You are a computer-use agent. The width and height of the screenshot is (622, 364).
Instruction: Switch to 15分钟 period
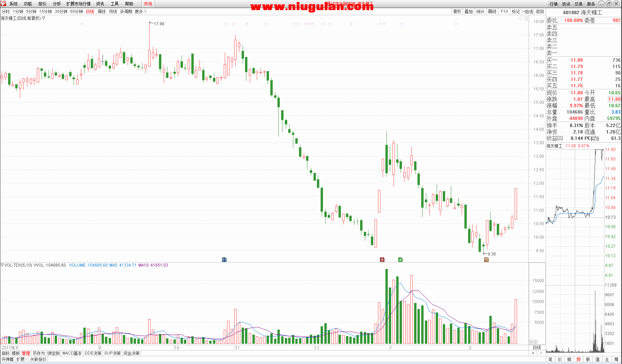(x=46, y=11)
